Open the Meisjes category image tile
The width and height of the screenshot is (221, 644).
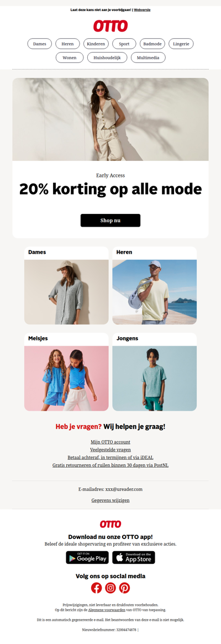point(66,371)
